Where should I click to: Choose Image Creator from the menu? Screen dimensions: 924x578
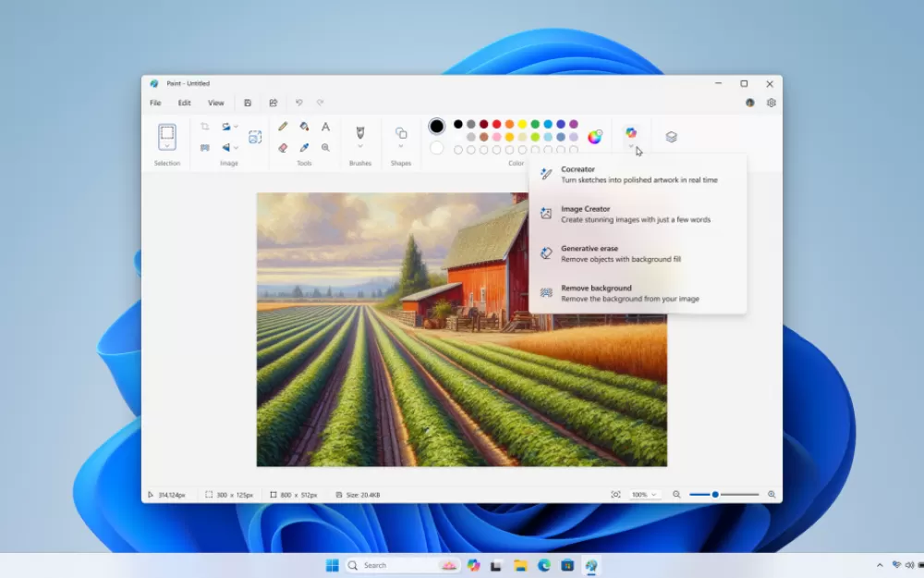[x=638, y=215]
